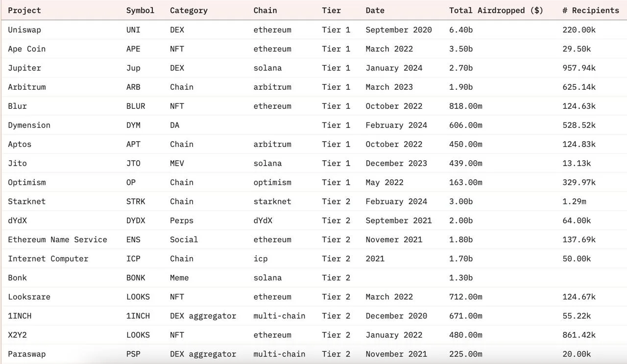This screenshot has height=364, width=627.
Task: Click the May 2022 date cell
Action: [x=385, y=183]
